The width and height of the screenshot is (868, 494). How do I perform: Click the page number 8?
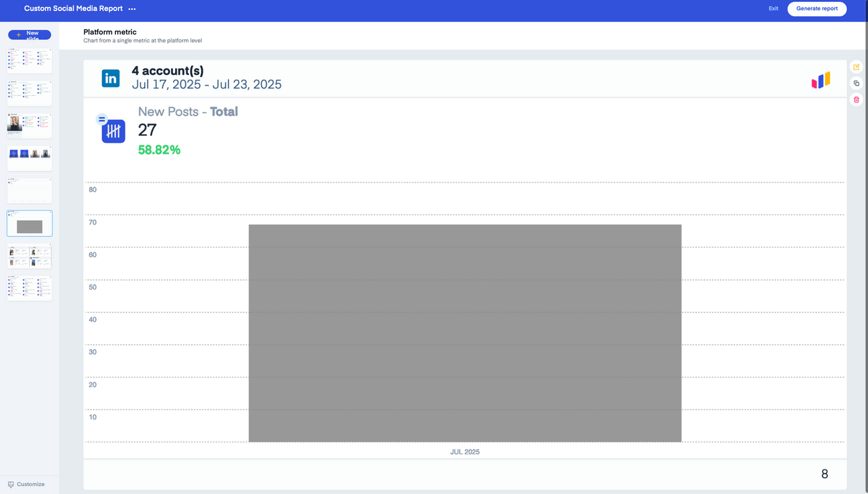tap(825, 474)
